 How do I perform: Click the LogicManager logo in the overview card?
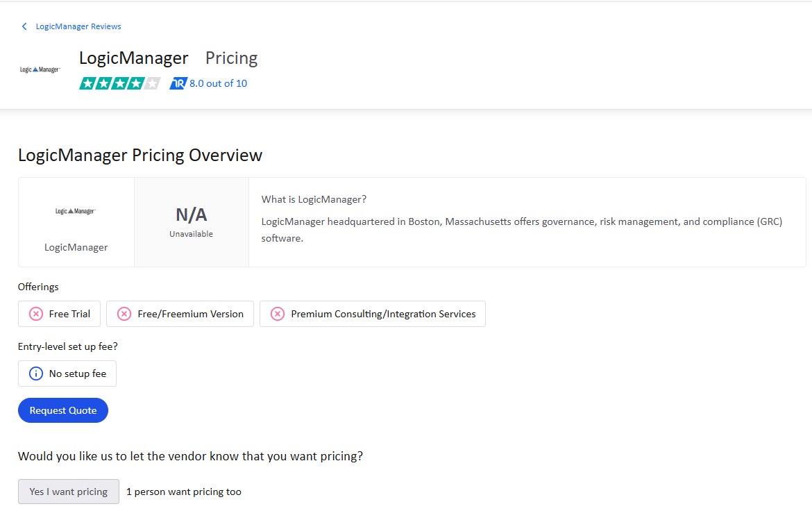[76, 211]
